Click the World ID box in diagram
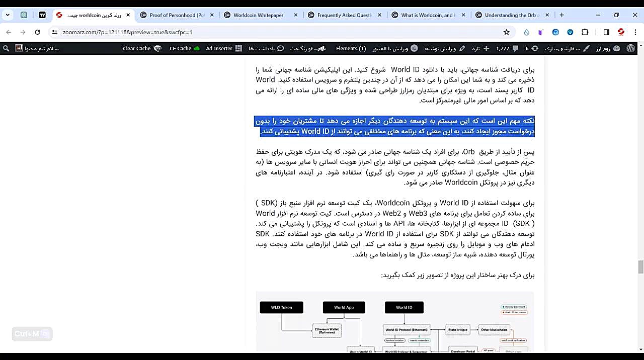The width and height of the screenshot is (644, 360). [404, 307]
